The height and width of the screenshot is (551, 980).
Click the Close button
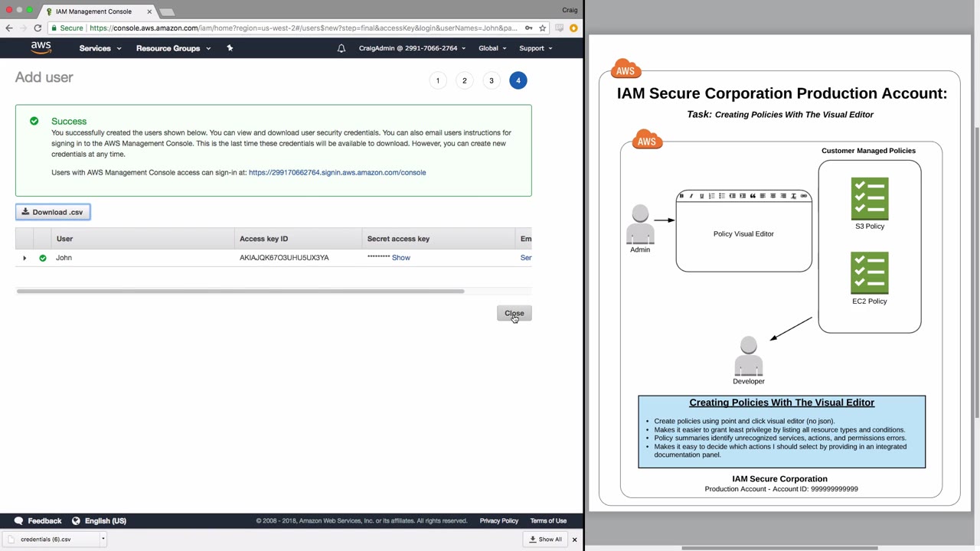(x=514, y=313)
